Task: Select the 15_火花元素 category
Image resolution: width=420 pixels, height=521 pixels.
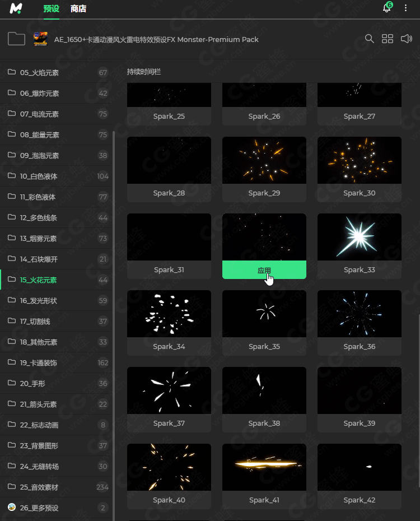Action: click(x=56, y=280)
